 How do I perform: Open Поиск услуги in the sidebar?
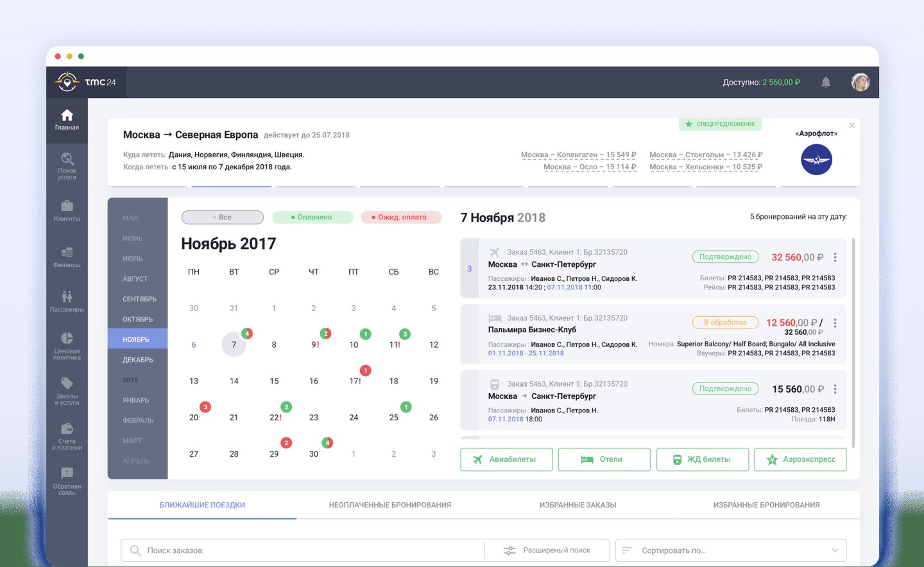(x=67, y=165)
